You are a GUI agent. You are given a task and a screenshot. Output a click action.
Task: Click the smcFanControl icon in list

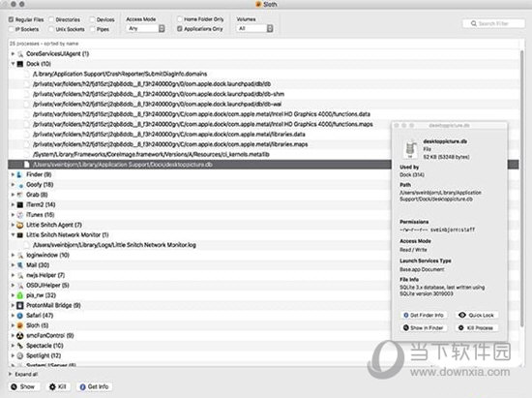coord(20,335)
